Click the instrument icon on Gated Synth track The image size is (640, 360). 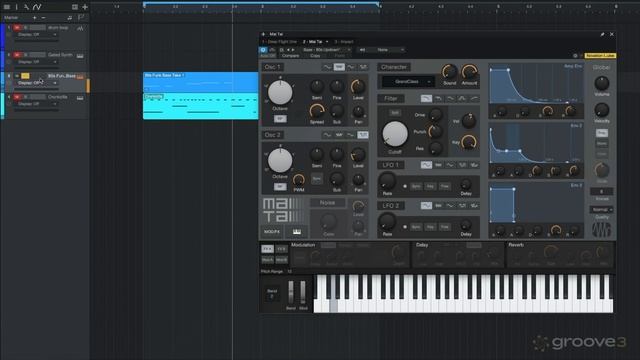(x=80, y=56)
